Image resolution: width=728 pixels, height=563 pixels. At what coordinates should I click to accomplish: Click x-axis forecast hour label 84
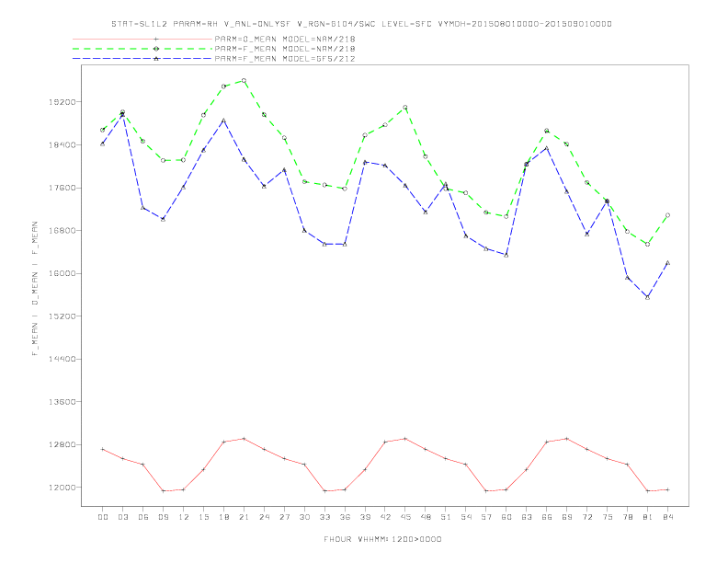tap(667, 517)
